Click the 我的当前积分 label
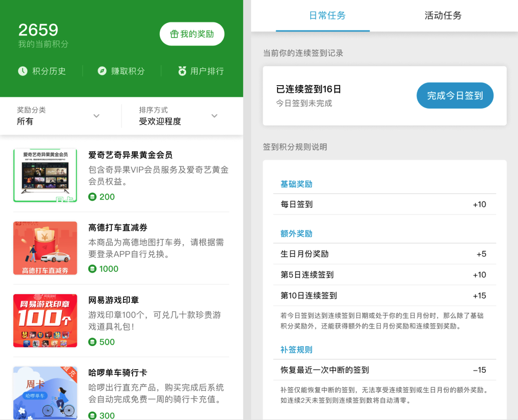 click(x=43, y=44)
